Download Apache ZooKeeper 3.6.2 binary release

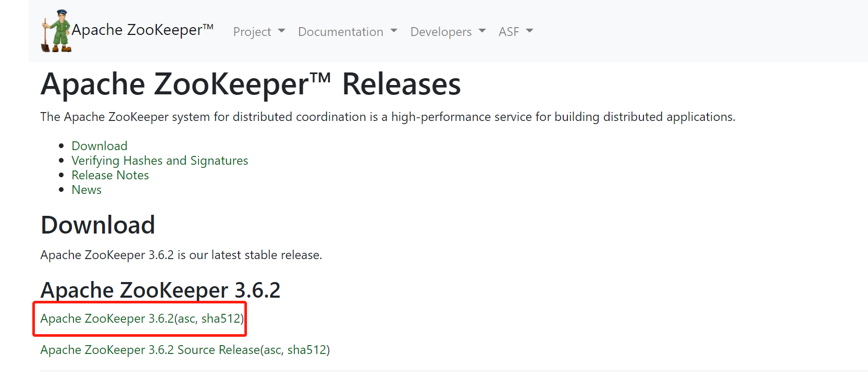click(107, 319)
